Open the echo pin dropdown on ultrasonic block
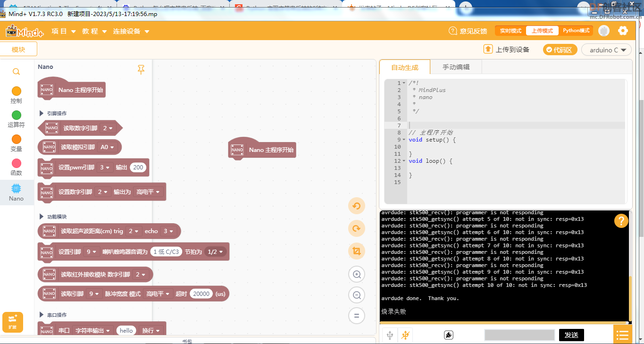The image size is (644, 344). 168,231
